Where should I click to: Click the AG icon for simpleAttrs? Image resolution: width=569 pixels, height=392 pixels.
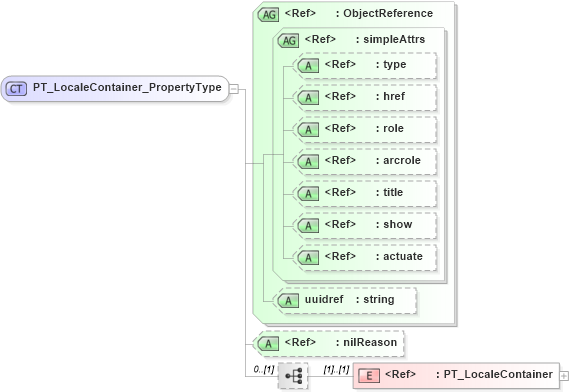point(288,41)
